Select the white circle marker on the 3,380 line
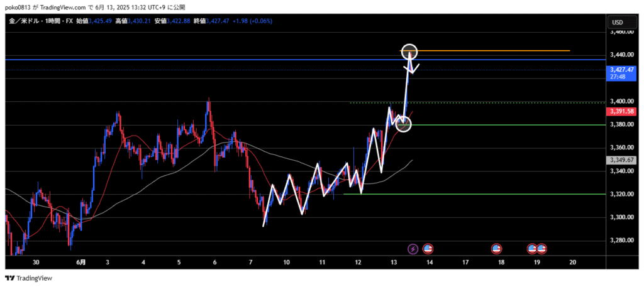This screenshot has height=287, width=644. click(403, 124)
